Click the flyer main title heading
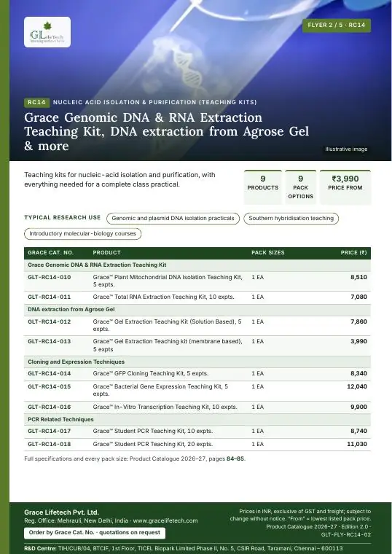The width and height of the screenshot is (392, 554). (166, 131)
